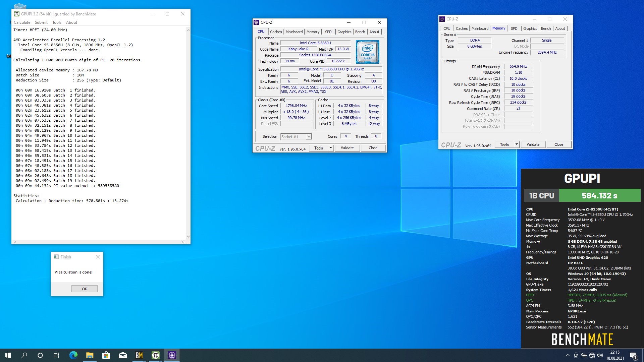Open network status tray icon

coord(592,355)
